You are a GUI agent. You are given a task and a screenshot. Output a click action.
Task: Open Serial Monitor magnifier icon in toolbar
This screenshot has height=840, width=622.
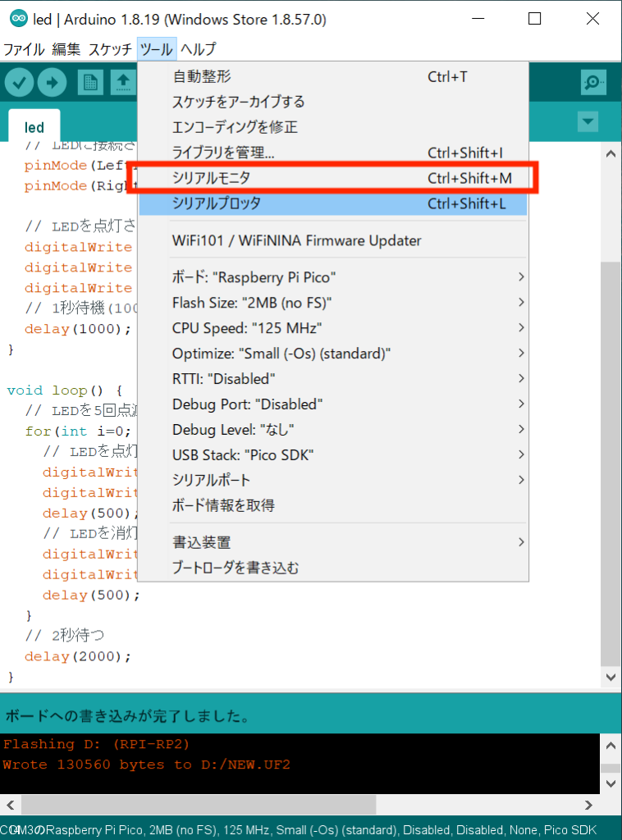593,83
